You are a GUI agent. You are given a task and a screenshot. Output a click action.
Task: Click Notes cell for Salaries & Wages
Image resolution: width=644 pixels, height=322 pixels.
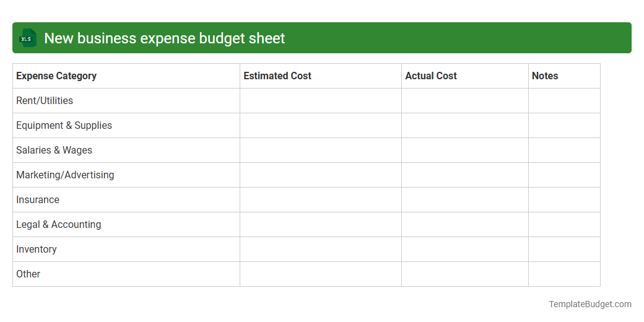(564, 150)
